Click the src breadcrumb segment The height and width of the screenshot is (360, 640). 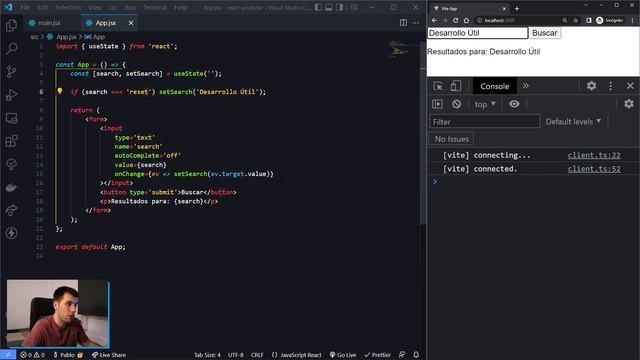(x=34, y=37)
